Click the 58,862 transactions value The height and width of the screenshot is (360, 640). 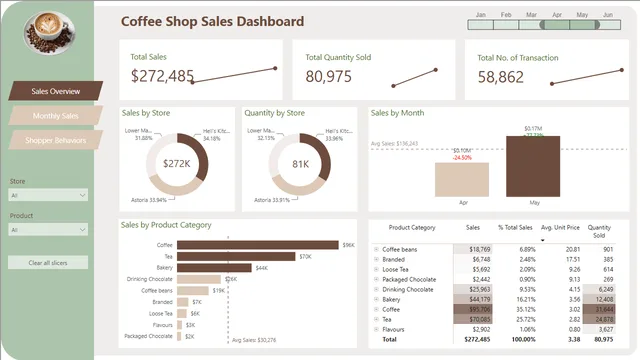[x=501, y=77]
